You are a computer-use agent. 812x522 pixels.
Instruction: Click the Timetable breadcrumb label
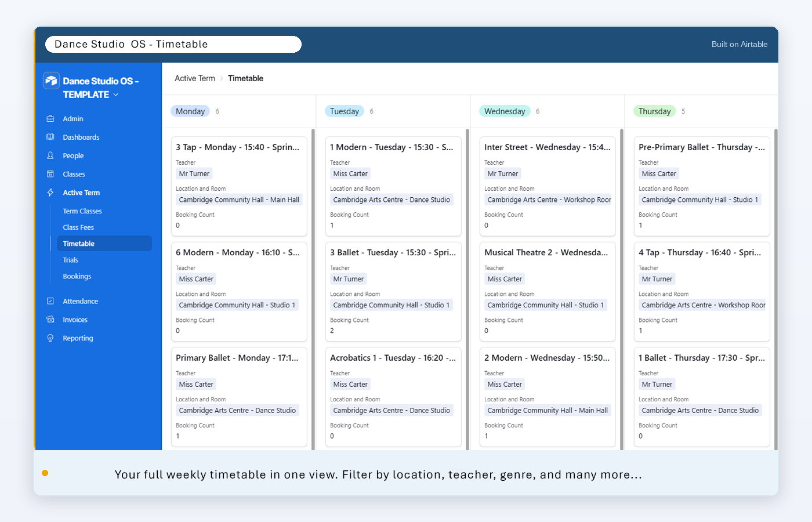point(245,78)
